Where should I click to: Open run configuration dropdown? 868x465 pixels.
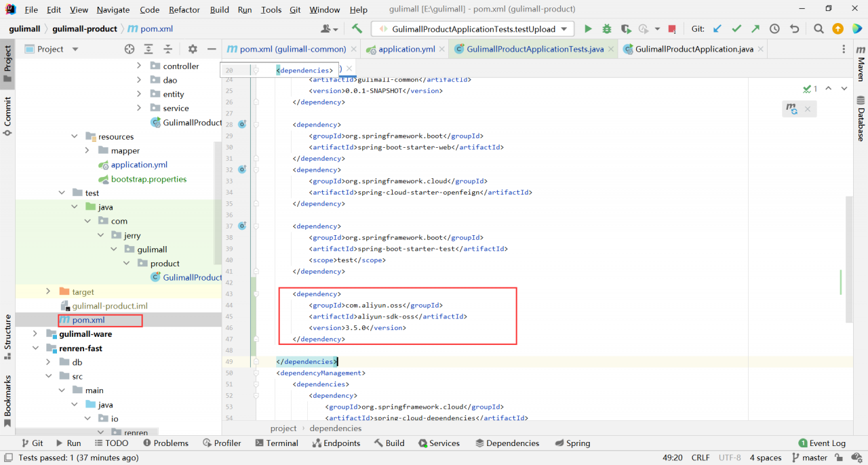(565, 28)
